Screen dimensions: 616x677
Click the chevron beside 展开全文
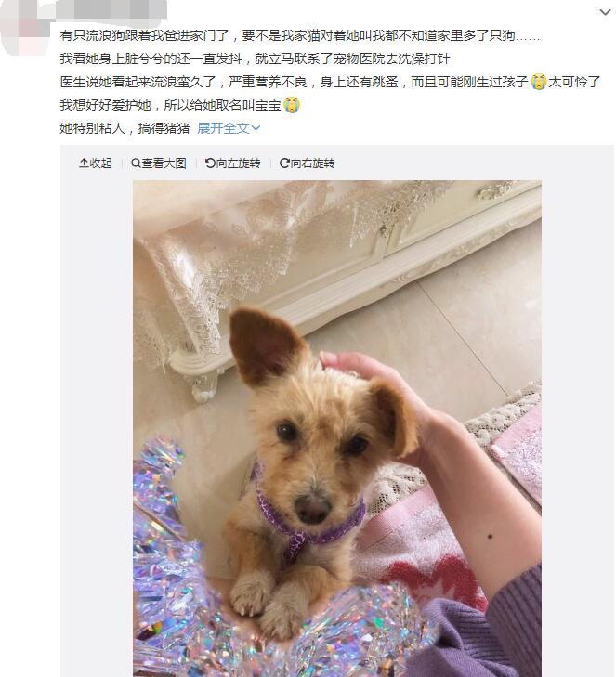pyautogui.click(x=256, y=128)
